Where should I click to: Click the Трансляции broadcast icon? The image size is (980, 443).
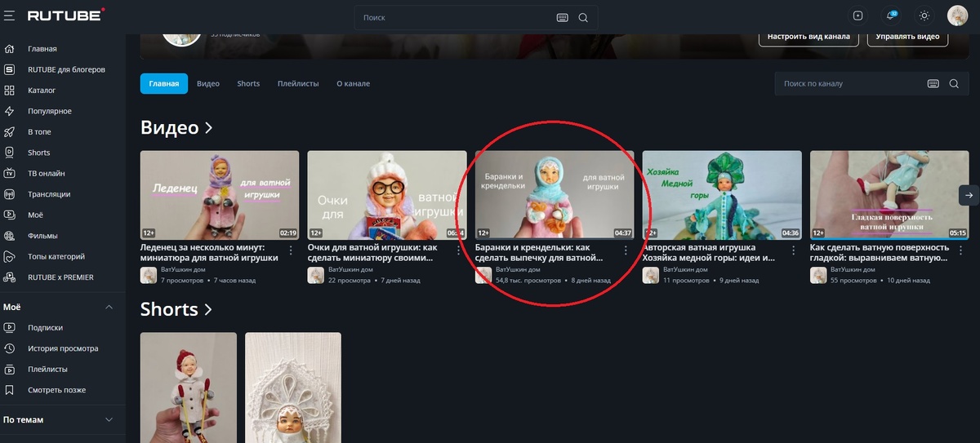click(x=10, y=194)
